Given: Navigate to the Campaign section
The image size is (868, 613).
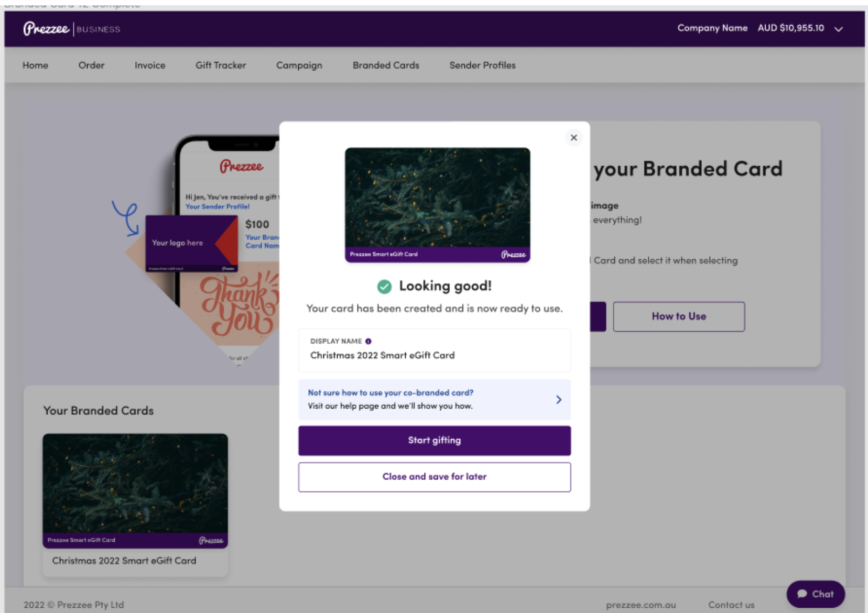Looking at the screenshot, I should (x=299, y=65).
